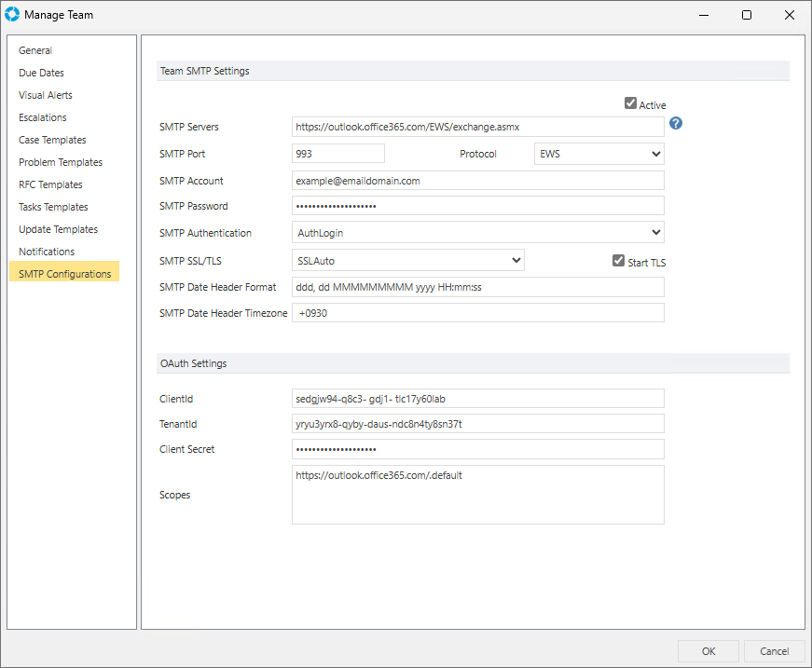
Task: Click into the SMTP Servers field
Action: pyautogui.click(x=477, y=127)
